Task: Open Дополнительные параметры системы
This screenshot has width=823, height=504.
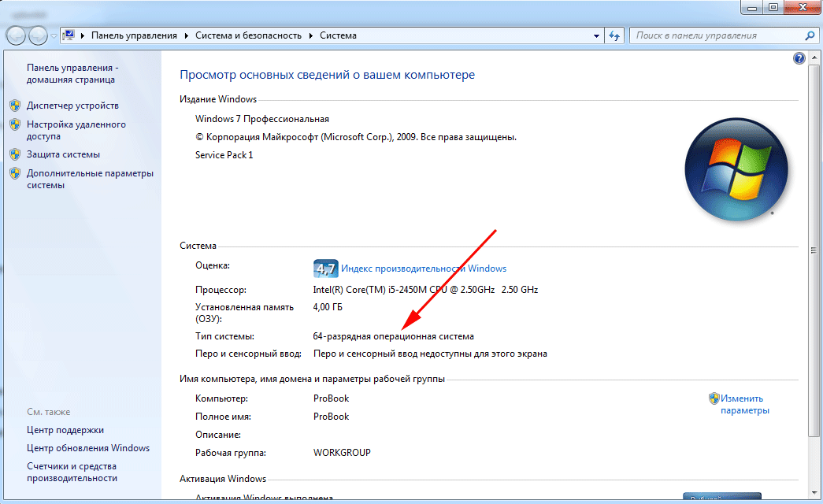Action: [89, 179]
